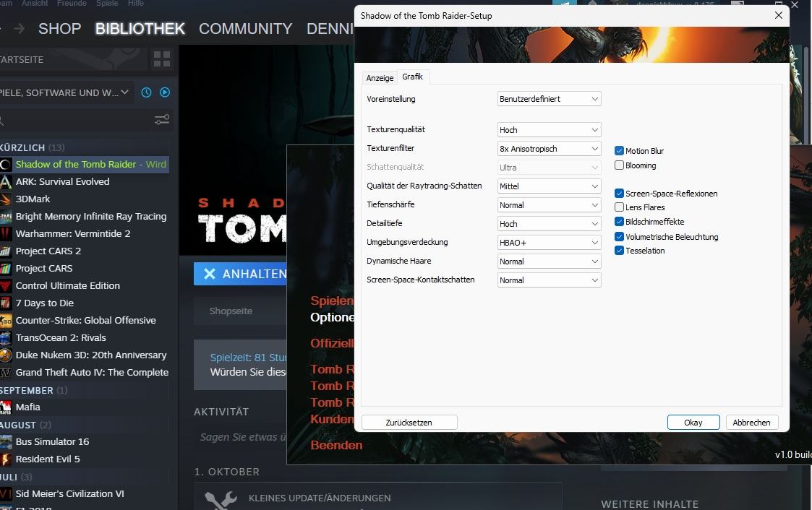
Task: Select the Grafik tab
Action: [x=413, y=77]
